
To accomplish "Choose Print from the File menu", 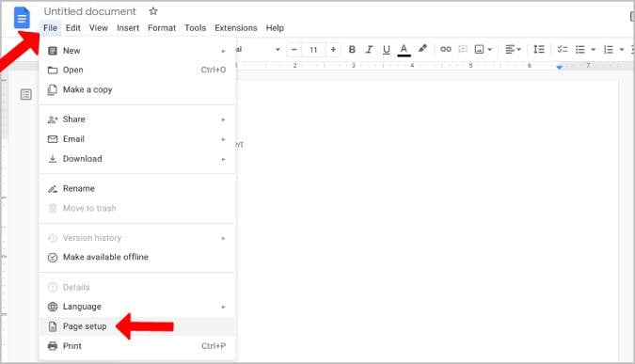I will pyautogui.click(x=137, y=346).
